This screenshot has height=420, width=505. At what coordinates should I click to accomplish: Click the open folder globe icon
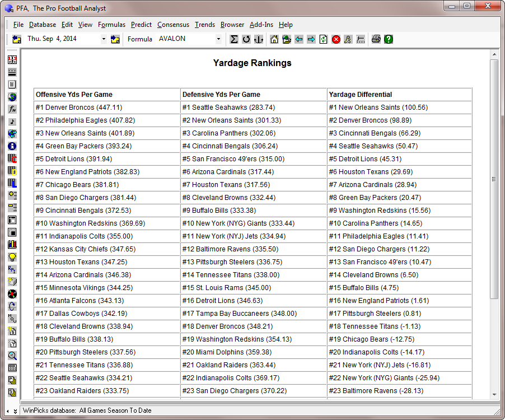point(286,39)
